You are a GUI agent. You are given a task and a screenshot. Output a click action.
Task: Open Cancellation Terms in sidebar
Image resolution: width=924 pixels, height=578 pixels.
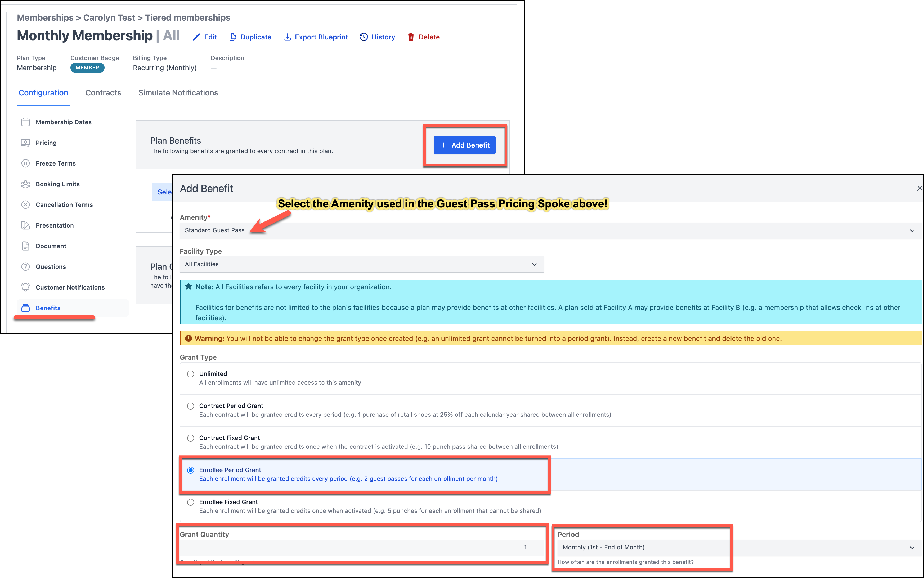click(x=64, y=204)
